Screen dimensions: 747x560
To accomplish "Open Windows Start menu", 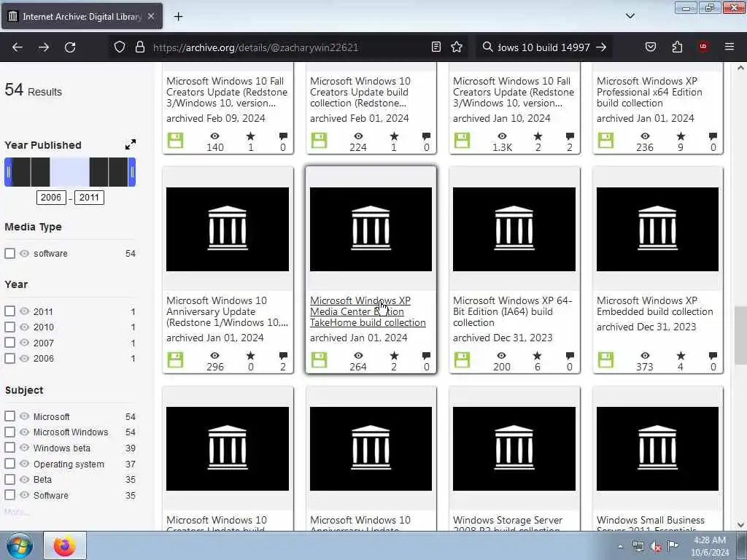I will click(x=20, y=545).
